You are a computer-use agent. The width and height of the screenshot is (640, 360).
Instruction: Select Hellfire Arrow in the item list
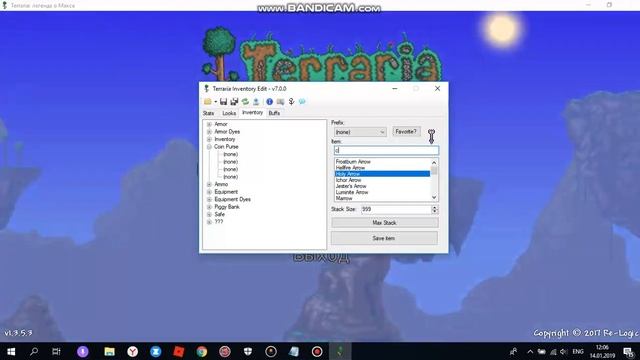click(x=382, y=168)
